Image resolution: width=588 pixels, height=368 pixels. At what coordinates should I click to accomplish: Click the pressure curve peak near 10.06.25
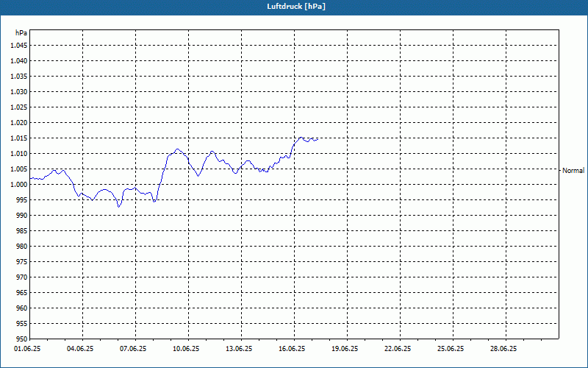tap(177, 149)
